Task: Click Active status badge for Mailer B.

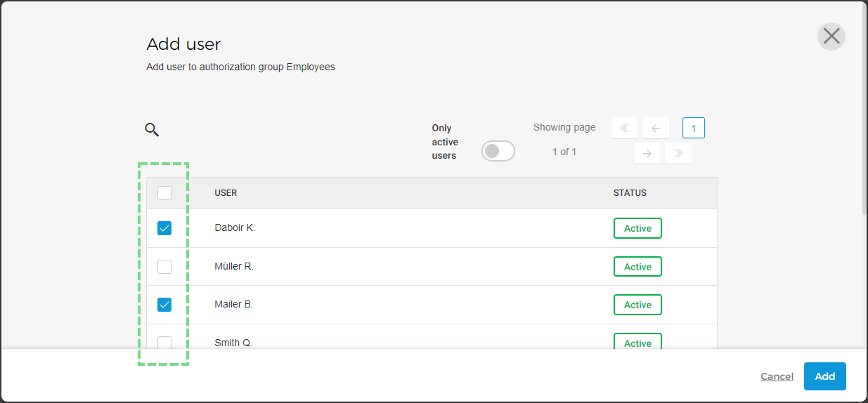Action: coord(637,305)
